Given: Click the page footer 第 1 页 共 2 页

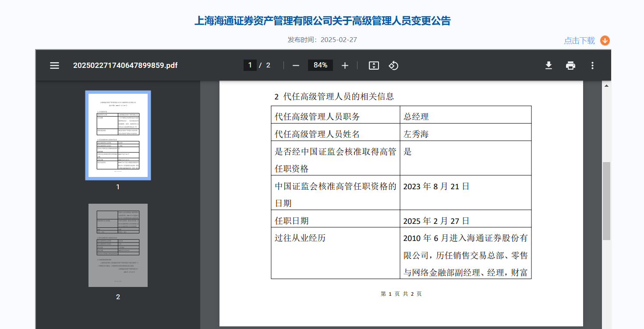Looking at the screenshot, I should coord(401,294).
